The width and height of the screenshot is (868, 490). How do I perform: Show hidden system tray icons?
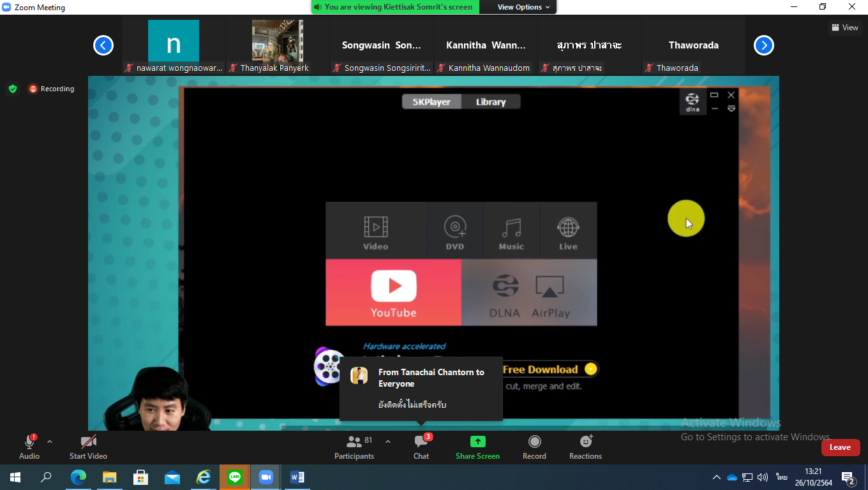[717, 477]
